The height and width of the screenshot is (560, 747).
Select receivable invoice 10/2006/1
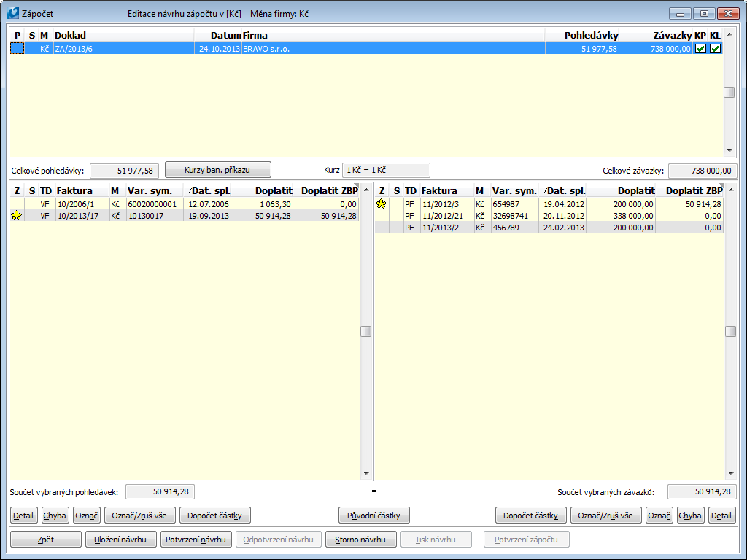[185, 204]
